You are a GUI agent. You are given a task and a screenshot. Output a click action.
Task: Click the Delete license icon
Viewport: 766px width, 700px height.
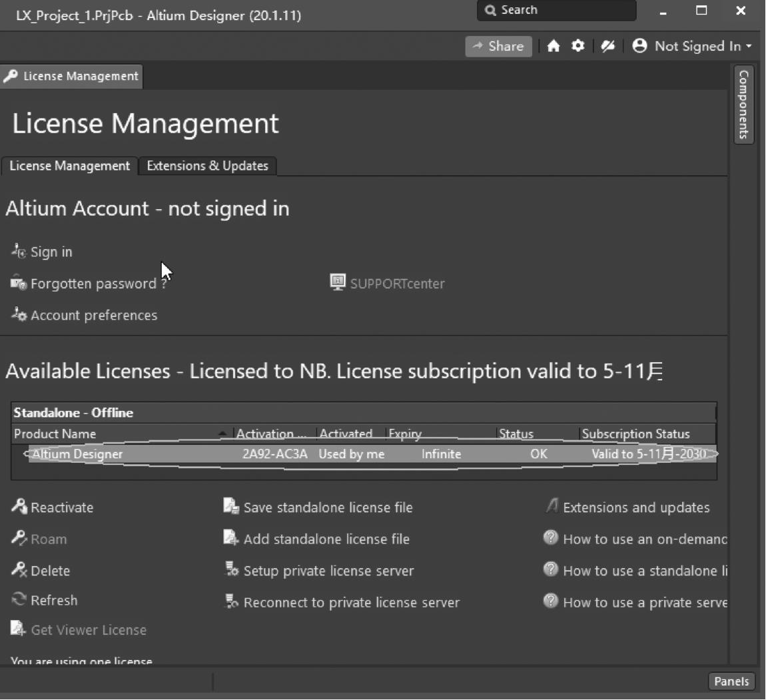click(x=19, y=570)
